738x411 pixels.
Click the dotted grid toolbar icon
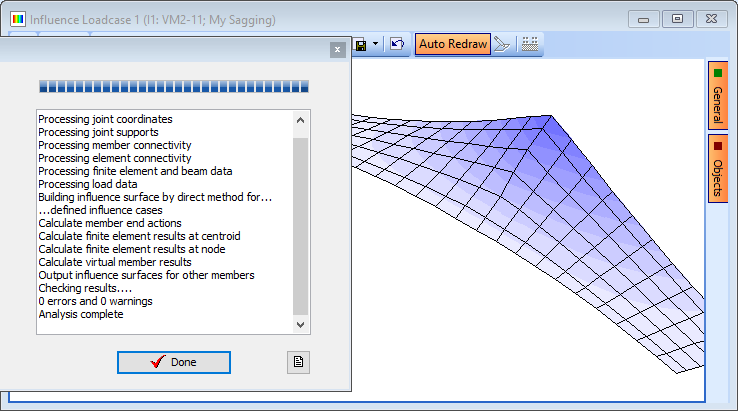click(530, 44)
